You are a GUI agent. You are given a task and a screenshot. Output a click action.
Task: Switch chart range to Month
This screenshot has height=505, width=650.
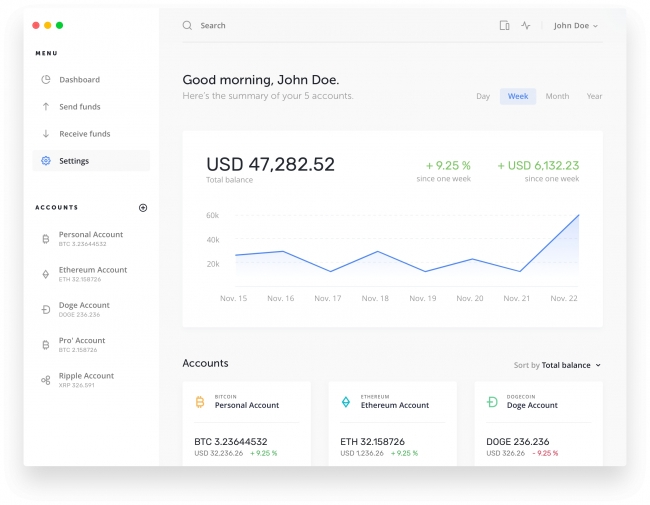coord(557,97)
